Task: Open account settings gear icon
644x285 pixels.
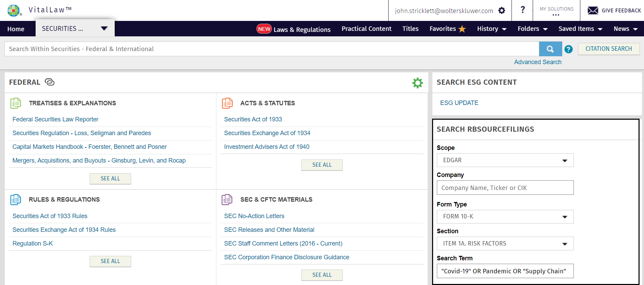Action: pyautogui.click(x=502, y=11)
